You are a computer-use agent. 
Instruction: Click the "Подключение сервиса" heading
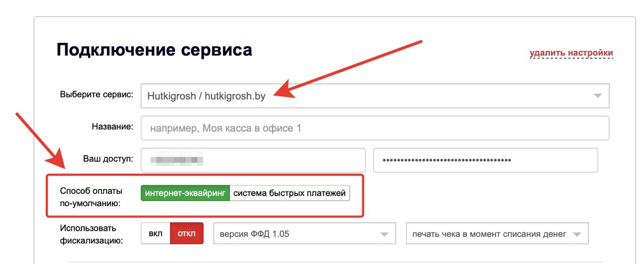click(x=154, y=50)
